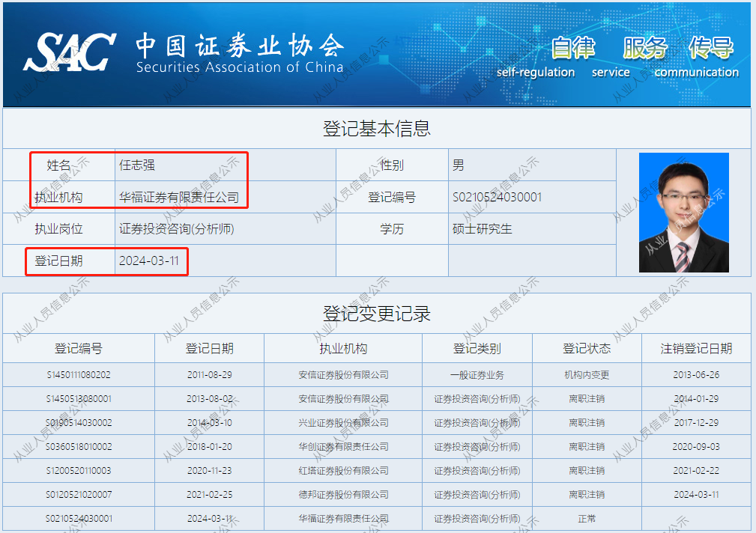Image resolution: width=756 pixels, height=533 pixels.
Task: Click the institution value 华福证券有限责任公司 in basic info
Action: pyautogui.click(x=179, y=197)
